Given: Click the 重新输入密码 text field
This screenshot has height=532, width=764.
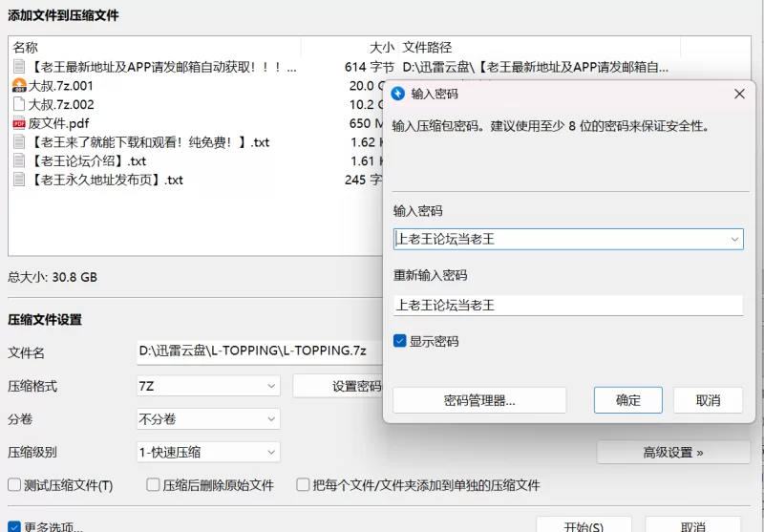Looking at the screenshot, I should [568, 306].
